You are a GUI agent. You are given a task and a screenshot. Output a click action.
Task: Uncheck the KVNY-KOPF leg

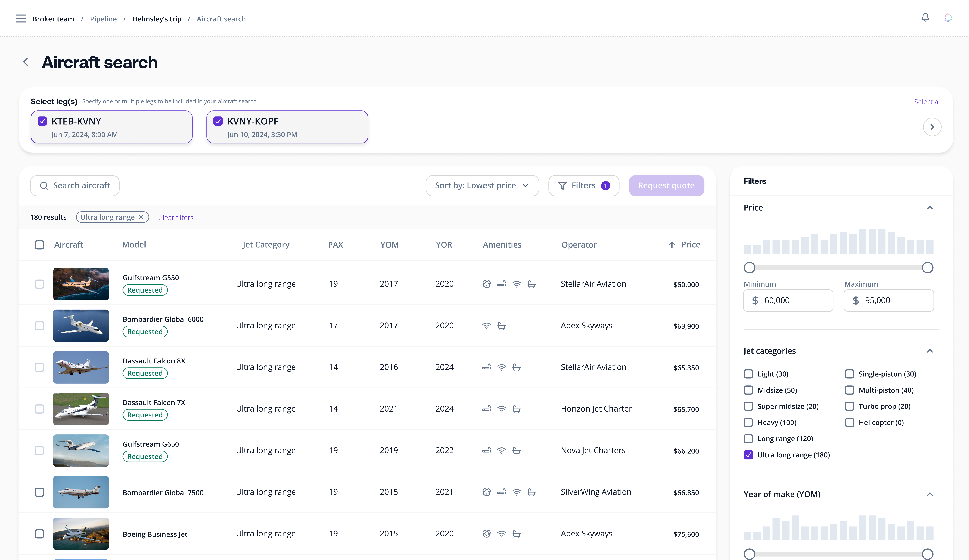pyautogui.click(x=218, y=121)
